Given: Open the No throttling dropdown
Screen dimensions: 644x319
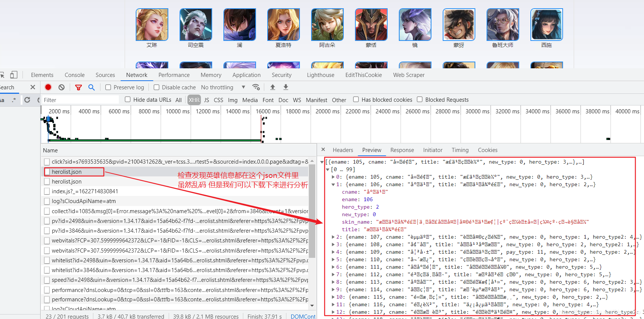Looking at the screenshot, I should (223, 87).
